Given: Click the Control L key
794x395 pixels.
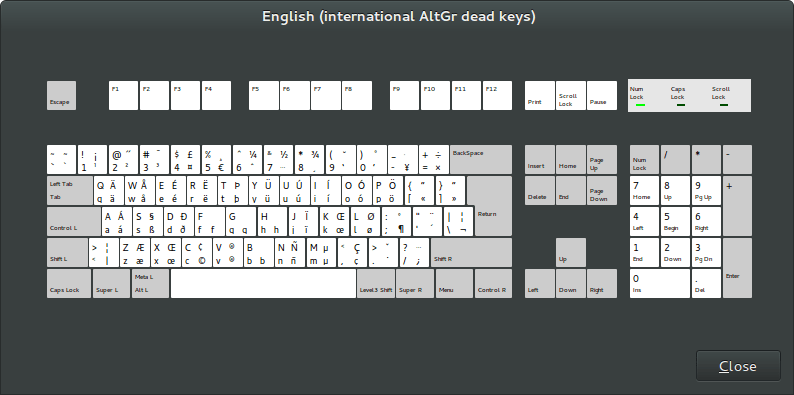Looking at the screenshot, I should click(74, 221).
